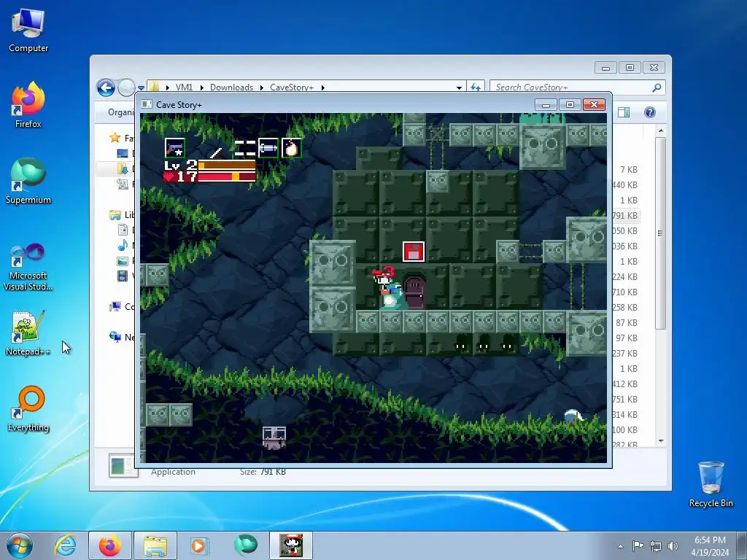Open the Supermium desktop shortcut
This screenshot has width=747, height=560.
pyautogui.click(x=28, y=181)
